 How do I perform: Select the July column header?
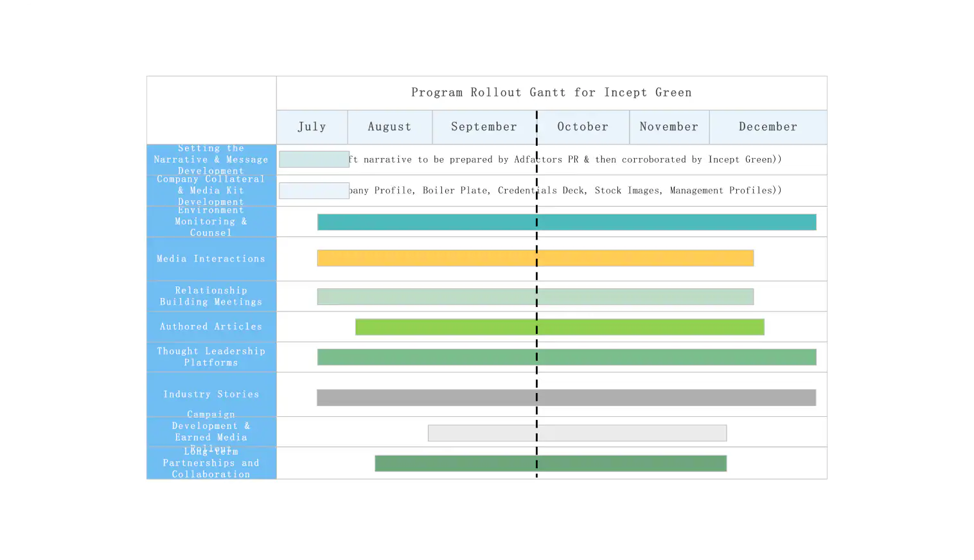coord(312,127)
